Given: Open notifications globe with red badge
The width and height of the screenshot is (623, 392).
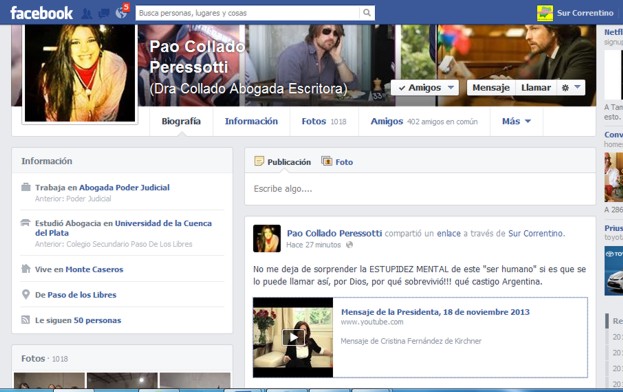Looking at the screenshot, I should pyautogui.click(x=122, y=13).
